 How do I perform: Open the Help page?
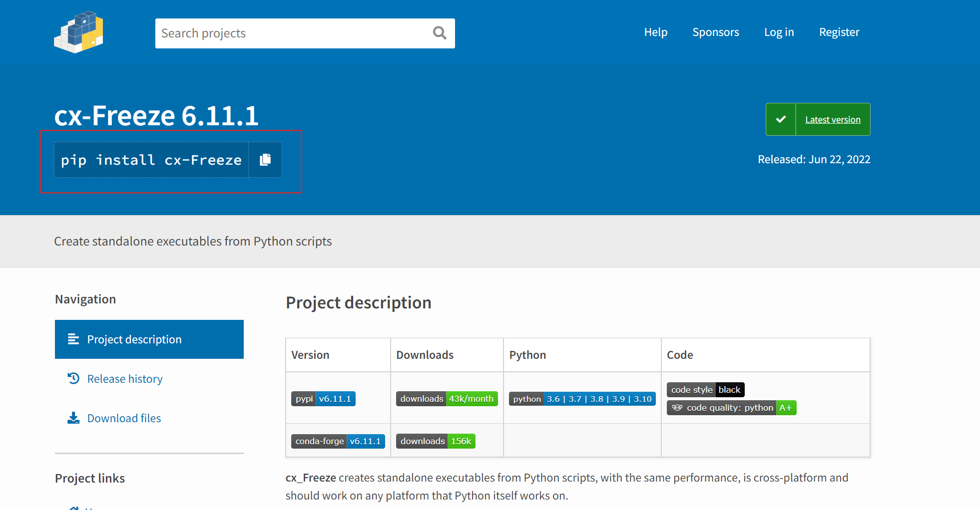tap(656, 32)
